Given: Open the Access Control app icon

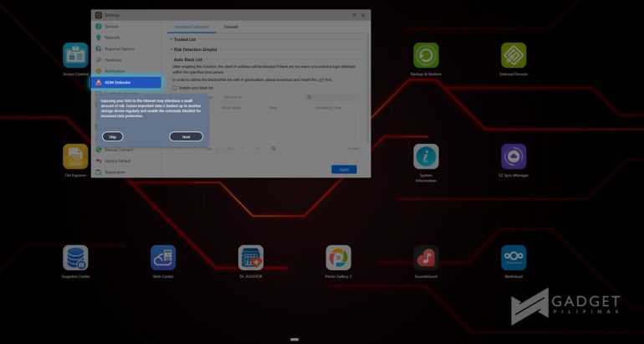Looking at the screenshot, I should point(75,55).
